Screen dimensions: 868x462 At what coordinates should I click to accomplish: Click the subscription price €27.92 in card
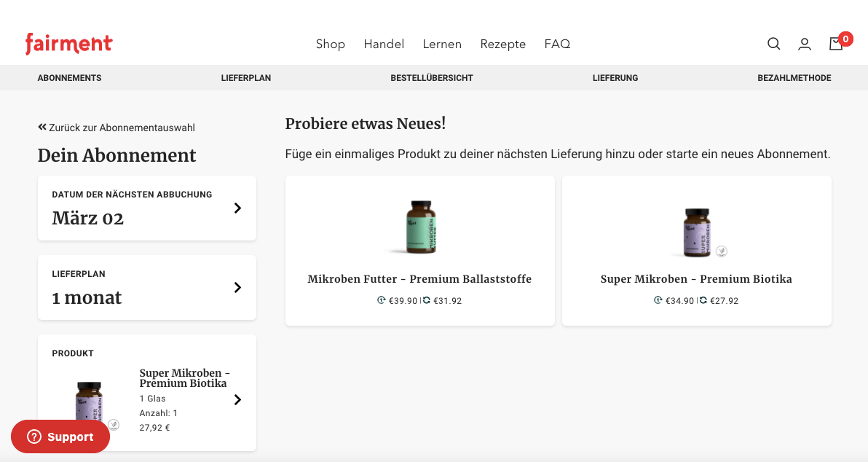pyautogui.click(x=724, y=301)
